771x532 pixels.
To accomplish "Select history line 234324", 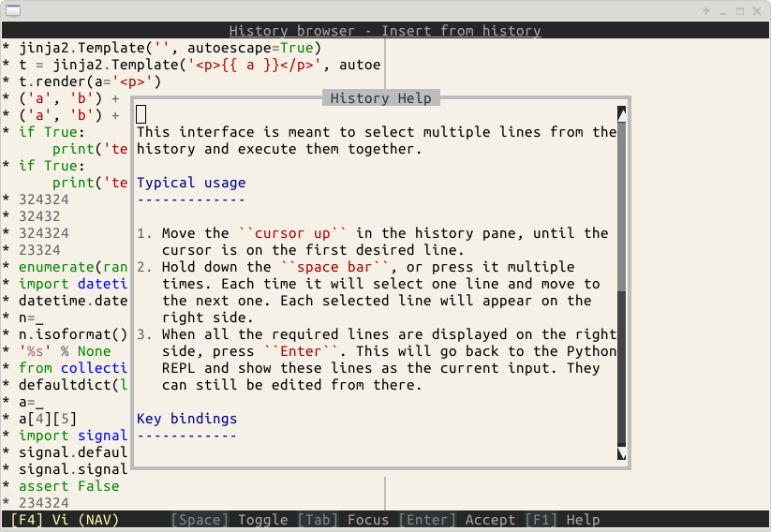I will pos(44,503).
